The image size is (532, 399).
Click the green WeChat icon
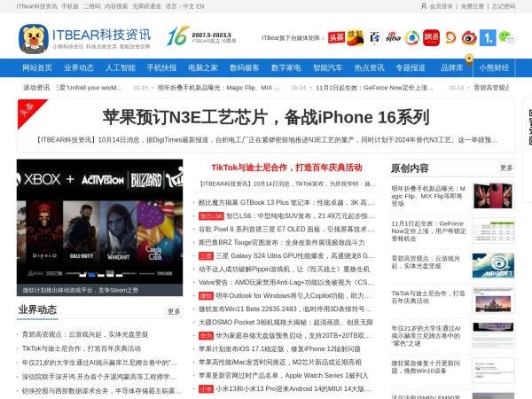point(505,37)
